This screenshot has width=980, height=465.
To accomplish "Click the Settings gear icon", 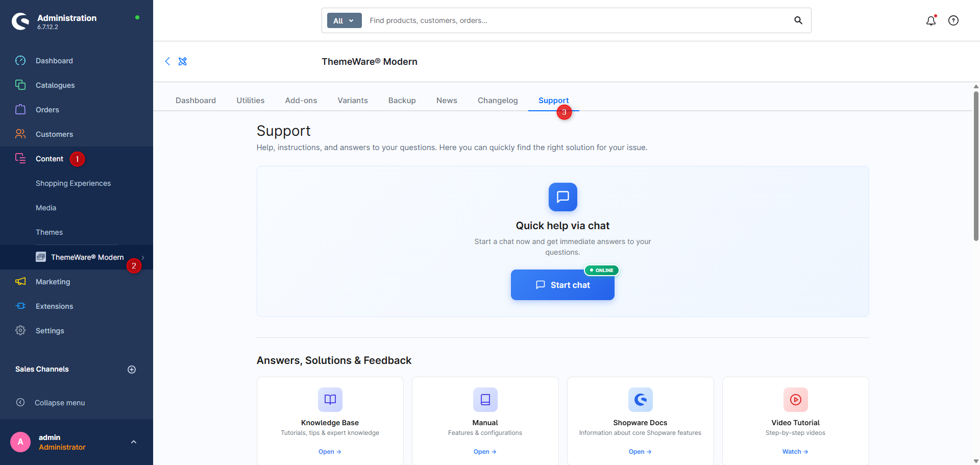I will pyautogui.click(x=20, y=331).
